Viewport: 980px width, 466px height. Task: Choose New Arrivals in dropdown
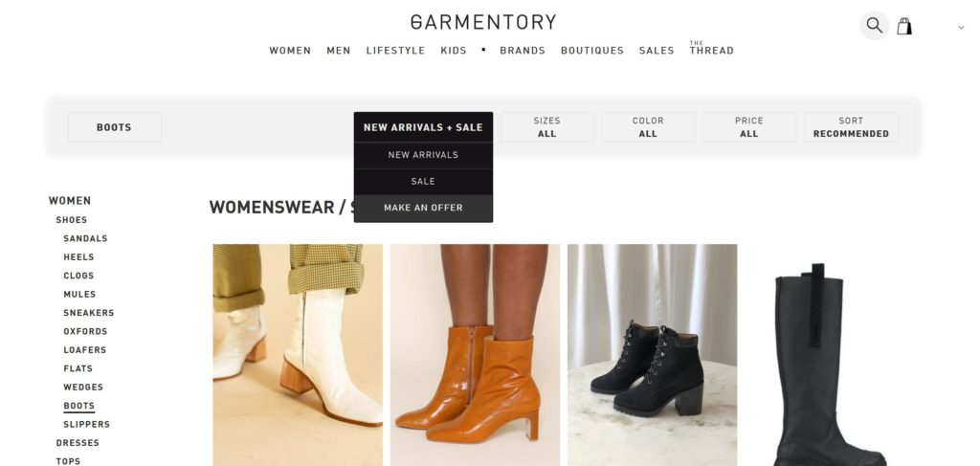(x=423, y=155)
